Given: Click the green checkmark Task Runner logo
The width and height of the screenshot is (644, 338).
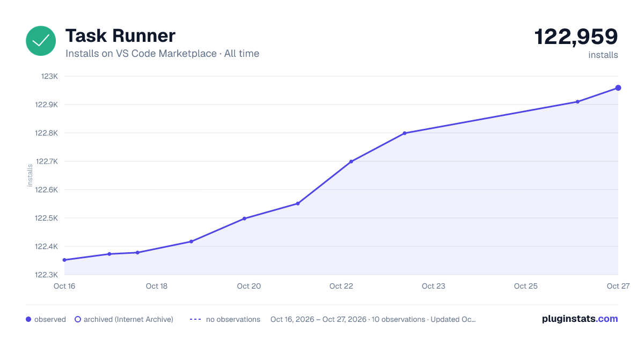Looking at the screenshot, I should click(x=41, y=41).
